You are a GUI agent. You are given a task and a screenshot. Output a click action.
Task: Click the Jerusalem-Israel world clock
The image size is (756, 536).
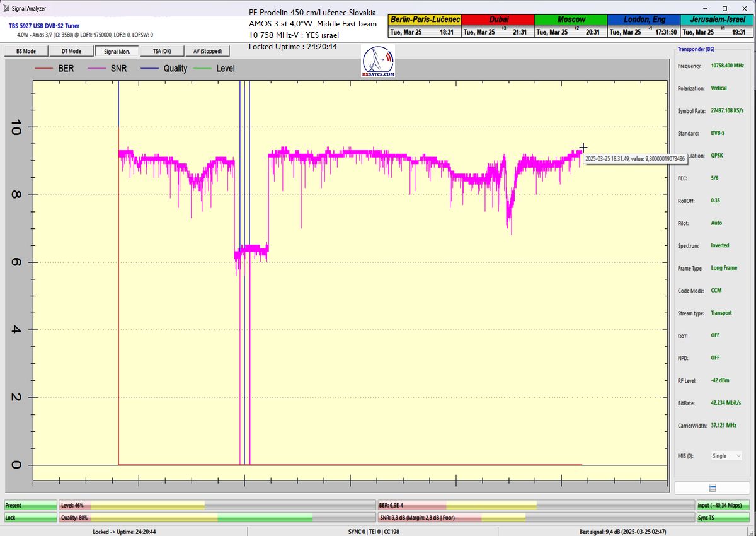click(717, 25)
